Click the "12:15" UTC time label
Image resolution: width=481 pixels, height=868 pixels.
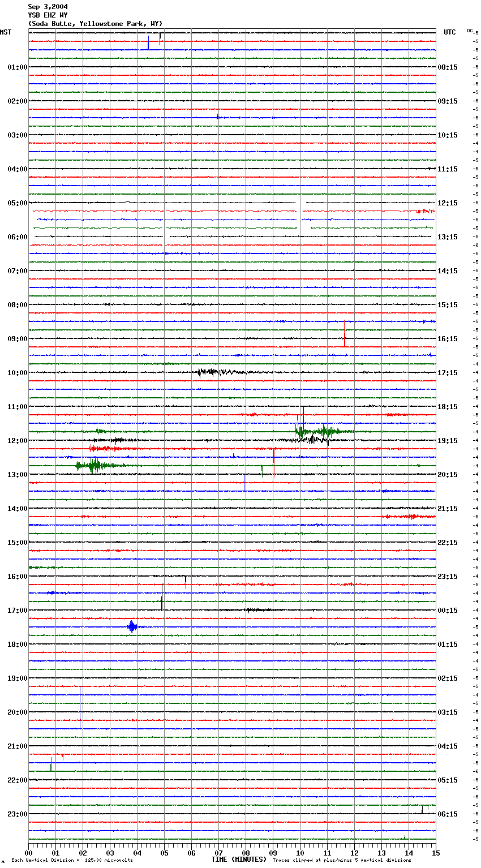pyautogui.click(x=448, y=203)
